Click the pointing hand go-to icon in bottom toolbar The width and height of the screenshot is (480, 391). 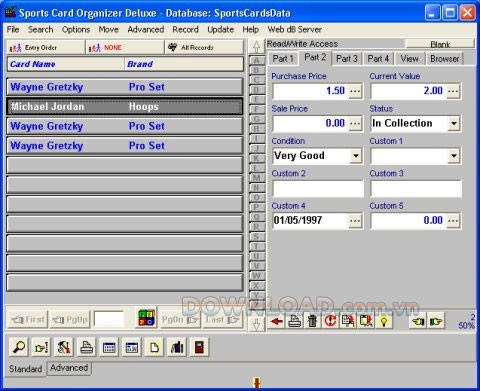tap(41, 347)
